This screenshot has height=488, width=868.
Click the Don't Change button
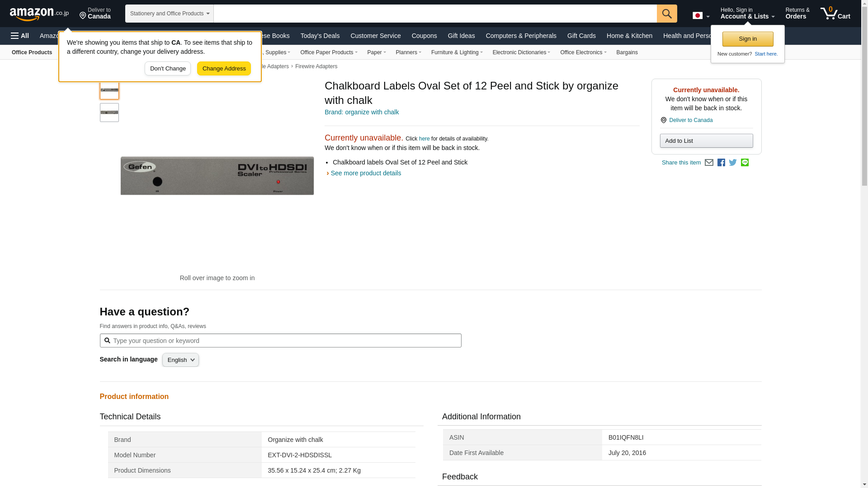168,69
